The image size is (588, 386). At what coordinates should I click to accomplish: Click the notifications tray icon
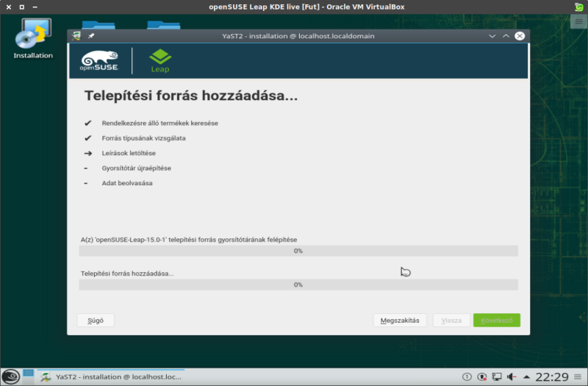(467, 376)
